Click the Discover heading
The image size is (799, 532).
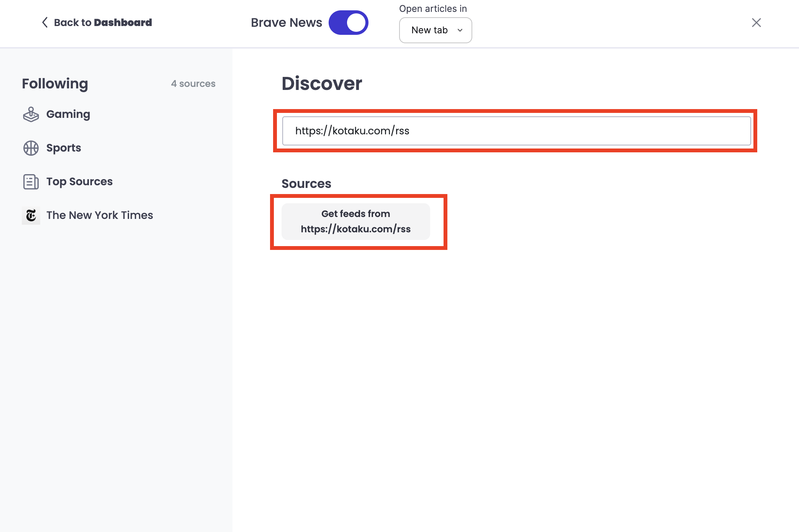pos(322,83)
